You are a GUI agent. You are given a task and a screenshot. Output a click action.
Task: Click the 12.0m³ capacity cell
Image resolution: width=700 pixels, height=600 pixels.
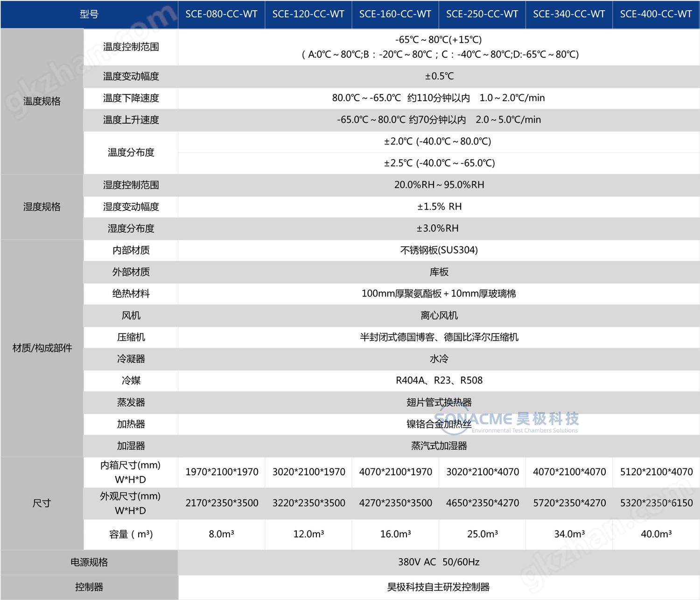point(308,534)
